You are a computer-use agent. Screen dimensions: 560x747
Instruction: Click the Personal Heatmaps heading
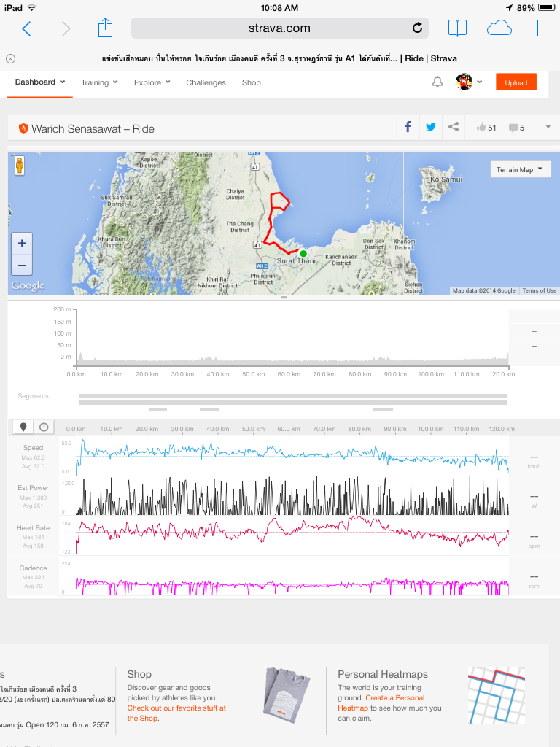point(383,674)
